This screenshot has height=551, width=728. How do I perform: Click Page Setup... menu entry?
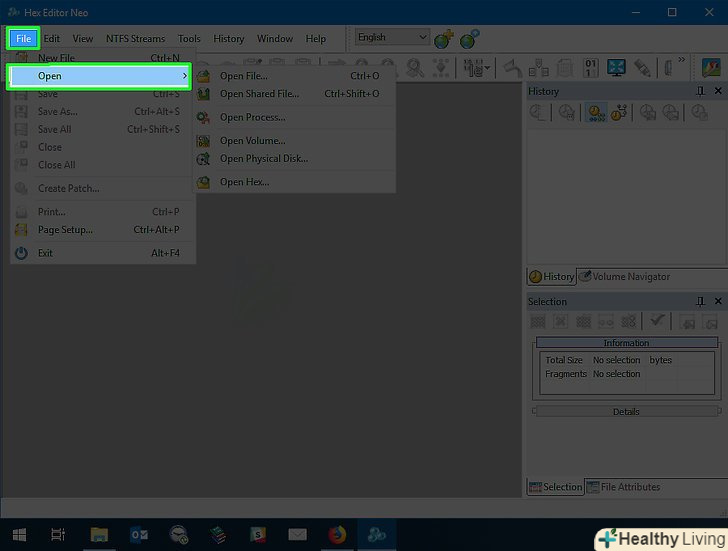[103, 230]
